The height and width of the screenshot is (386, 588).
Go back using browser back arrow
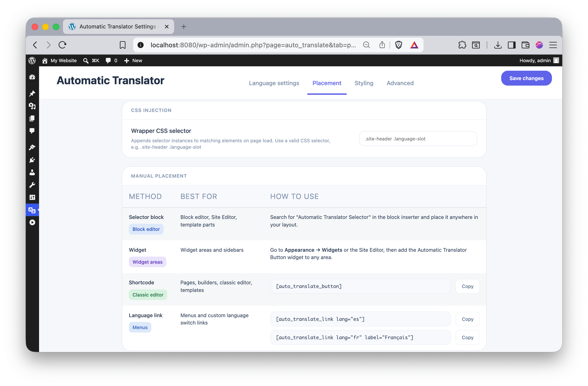(35, 45)
